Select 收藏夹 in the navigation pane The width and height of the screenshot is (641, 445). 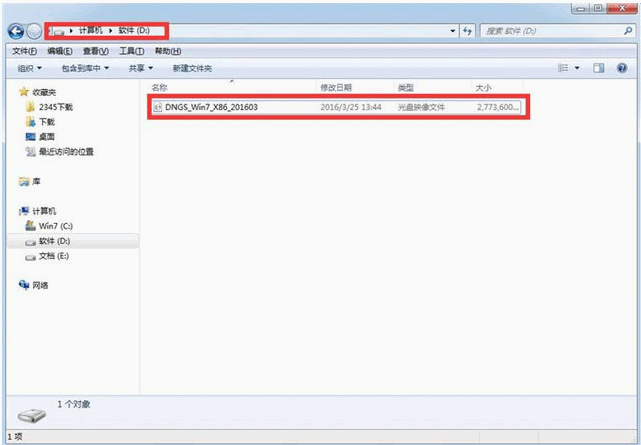coord(44,92)
